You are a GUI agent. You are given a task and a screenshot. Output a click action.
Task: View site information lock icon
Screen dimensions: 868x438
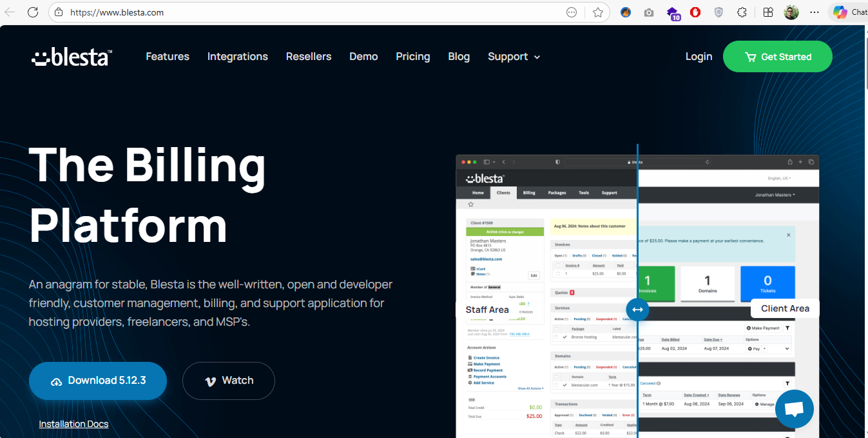click(x=59, y=12)
